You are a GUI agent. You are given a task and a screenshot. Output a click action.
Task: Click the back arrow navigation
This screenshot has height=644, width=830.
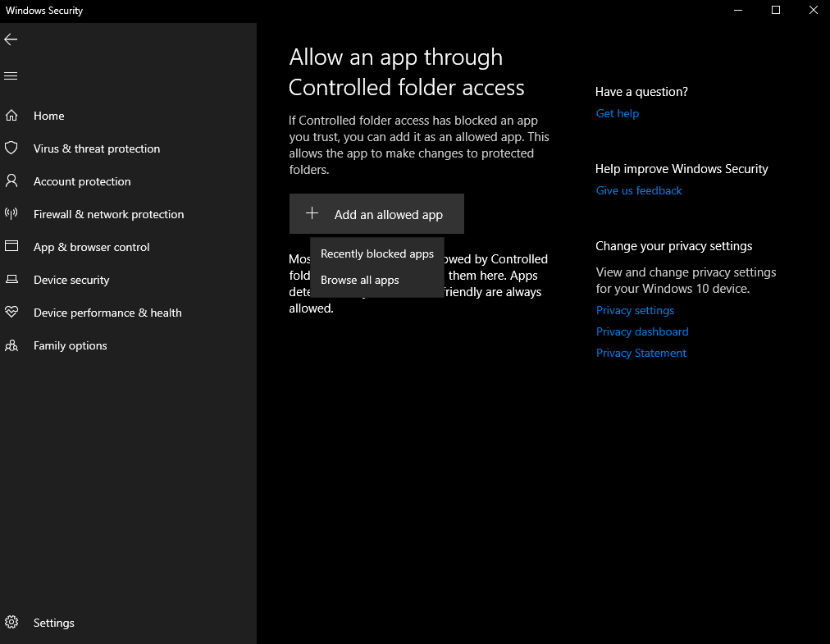[11, 39]
